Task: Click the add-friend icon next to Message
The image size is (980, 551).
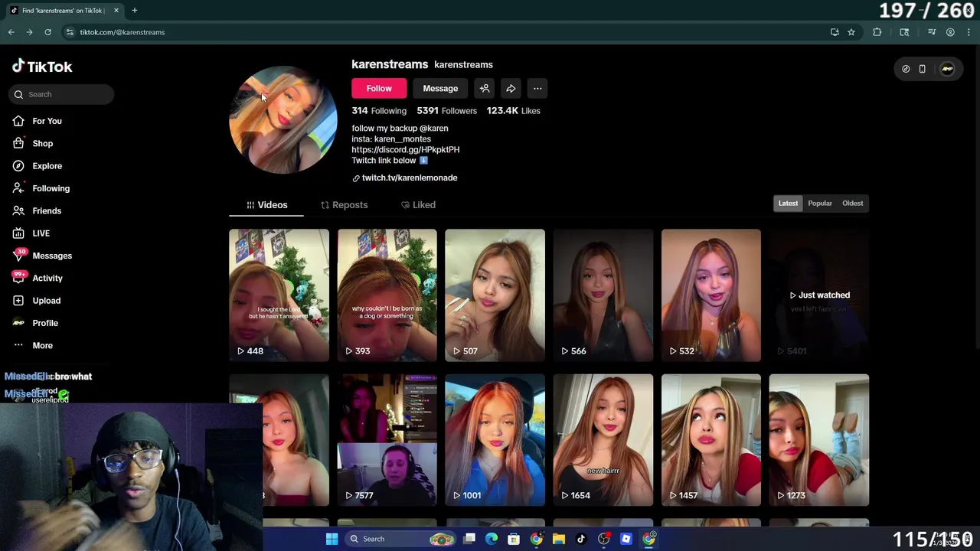Action: click(x=485, y=88)
